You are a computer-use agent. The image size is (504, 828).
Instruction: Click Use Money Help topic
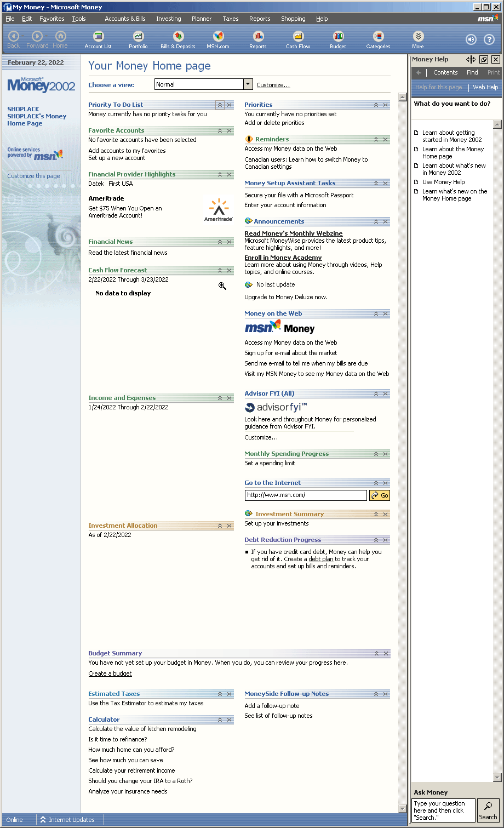click(x=443, y=182)
